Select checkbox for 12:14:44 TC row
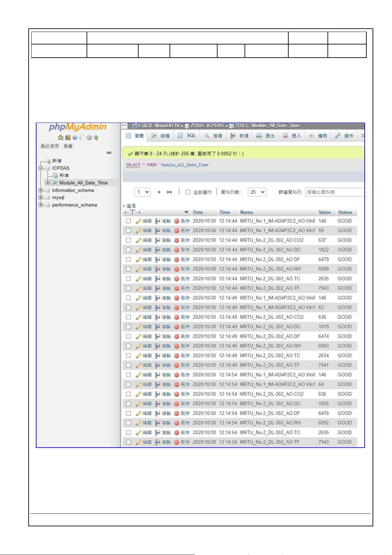The height and width of the screenshot is (555, 392). tap(128, 279)
